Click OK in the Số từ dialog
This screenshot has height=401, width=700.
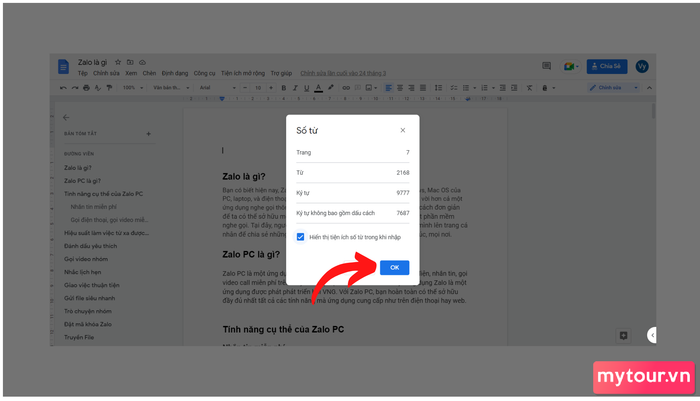tap(395, 267)
